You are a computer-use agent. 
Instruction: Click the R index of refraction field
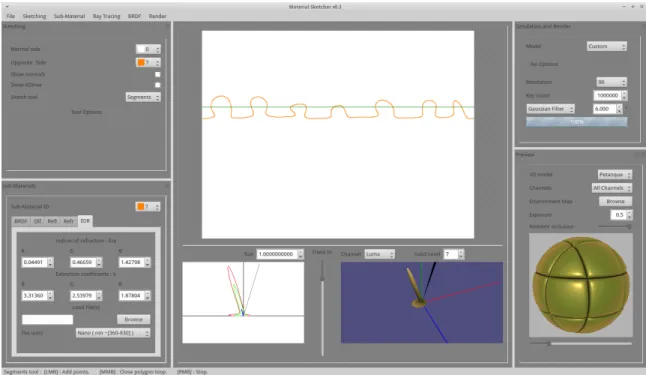(35, 262)
